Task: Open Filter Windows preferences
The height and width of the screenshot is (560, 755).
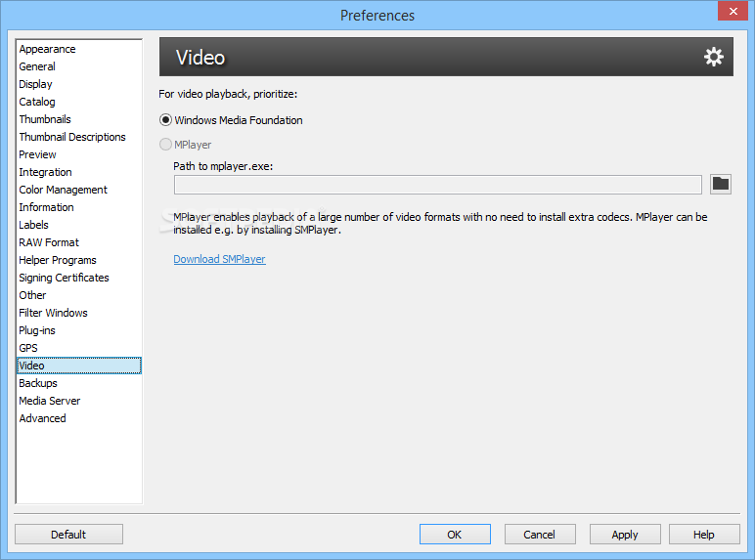Action: click(x=79, y=313)
